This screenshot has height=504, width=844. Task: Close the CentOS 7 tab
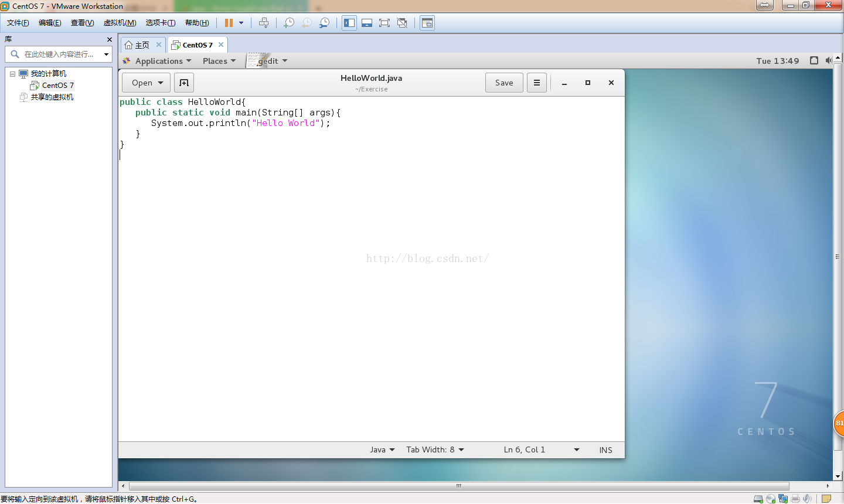(x=221, y=45)
